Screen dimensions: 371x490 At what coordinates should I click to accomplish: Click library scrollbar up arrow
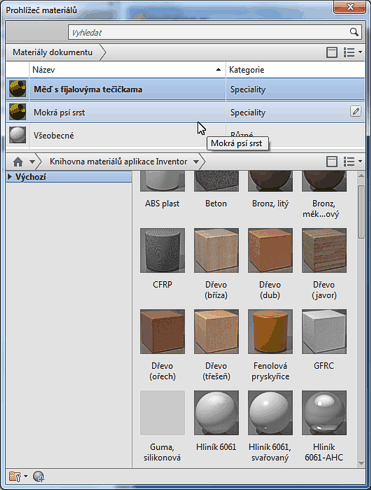click(x=361, y=176)
